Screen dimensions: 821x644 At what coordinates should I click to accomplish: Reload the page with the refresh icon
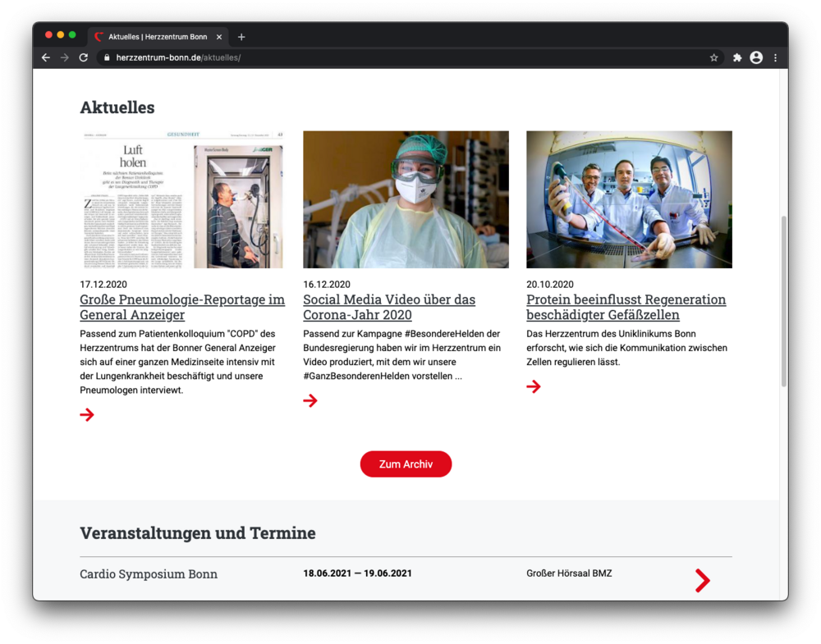click(83, 57)
